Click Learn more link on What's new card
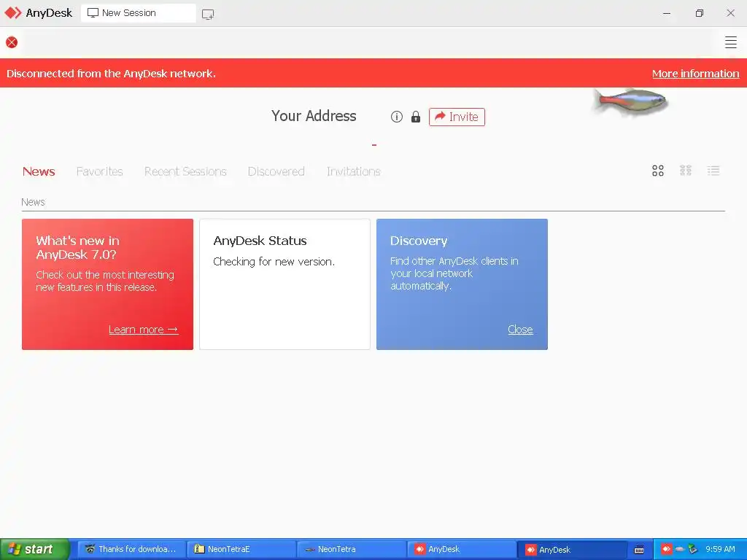The width and height of the screenshot is (747, 560). pos(143,330)
